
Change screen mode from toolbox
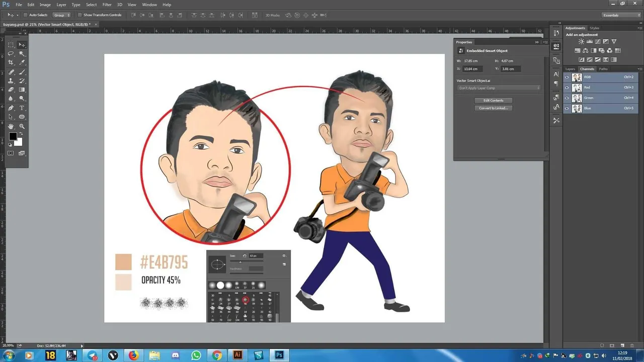[x=22, y=153]
